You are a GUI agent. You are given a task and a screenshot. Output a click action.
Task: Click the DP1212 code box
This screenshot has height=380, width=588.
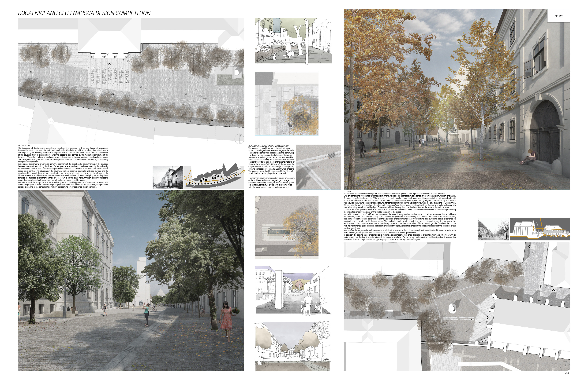(x=558, y=16)
